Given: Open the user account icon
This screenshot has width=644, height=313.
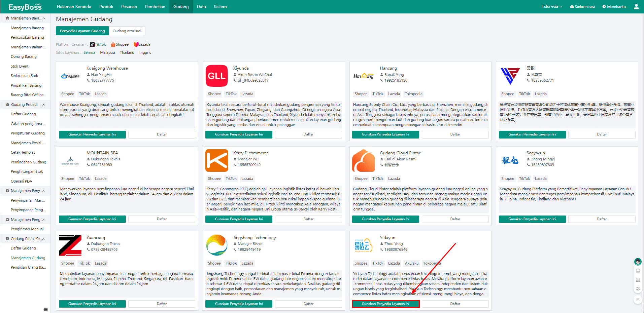Looking at the screenshot, I should [x=636, y=6].
